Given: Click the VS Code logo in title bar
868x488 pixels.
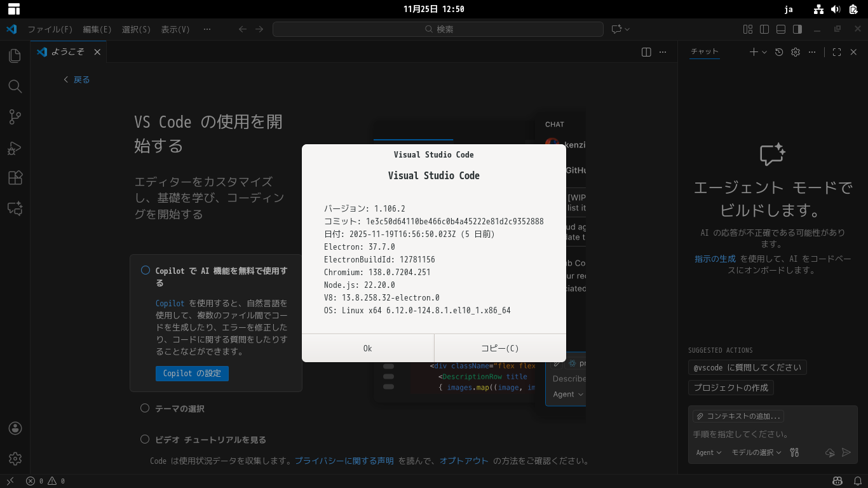Looking at the screenshot, I should pyautogui.click(x=11, y=29).
